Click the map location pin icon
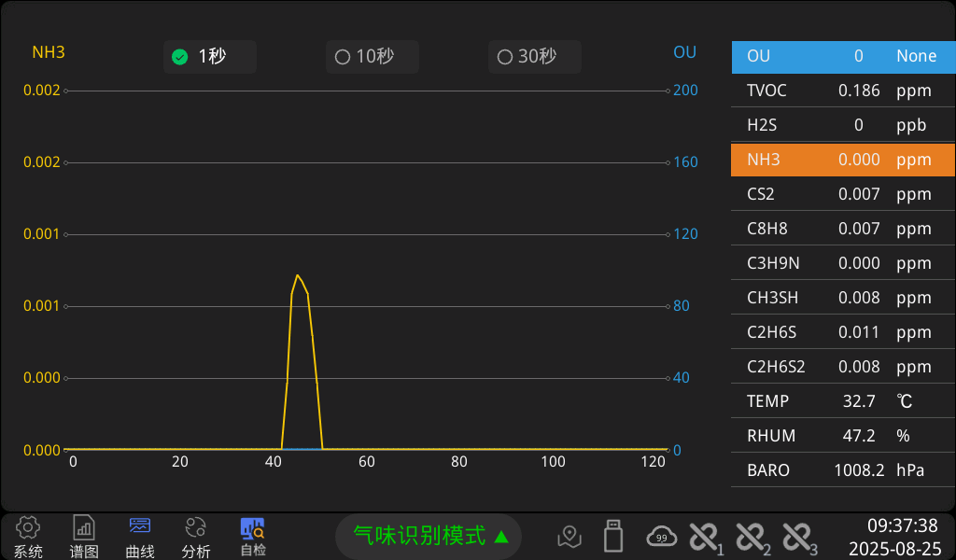The image size is (956, 560). 569,537
